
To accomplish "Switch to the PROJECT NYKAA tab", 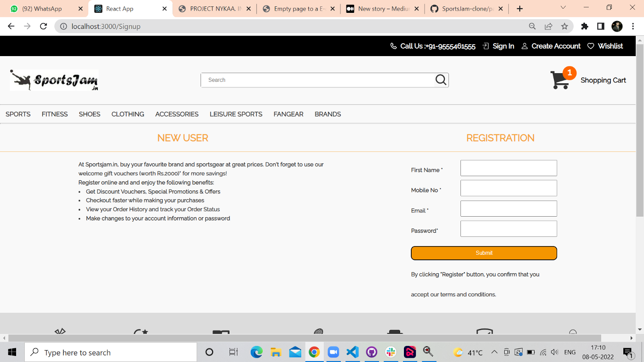I will [214, 9].
